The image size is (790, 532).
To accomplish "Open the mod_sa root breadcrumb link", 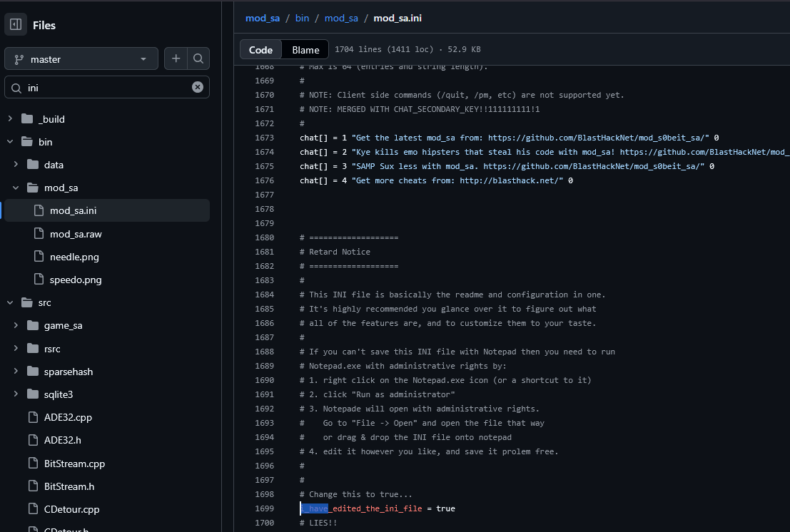I will click(263, 18).
